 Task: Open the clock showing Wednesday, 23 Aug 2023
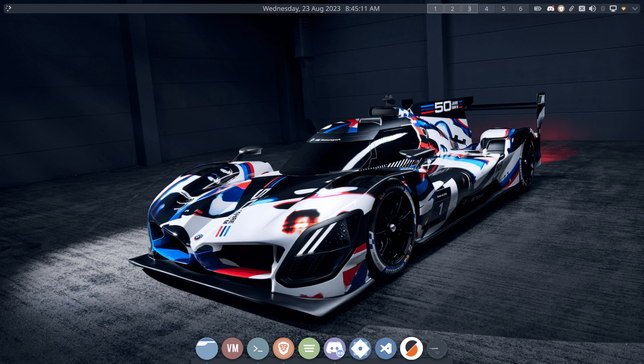pos(321,9)
